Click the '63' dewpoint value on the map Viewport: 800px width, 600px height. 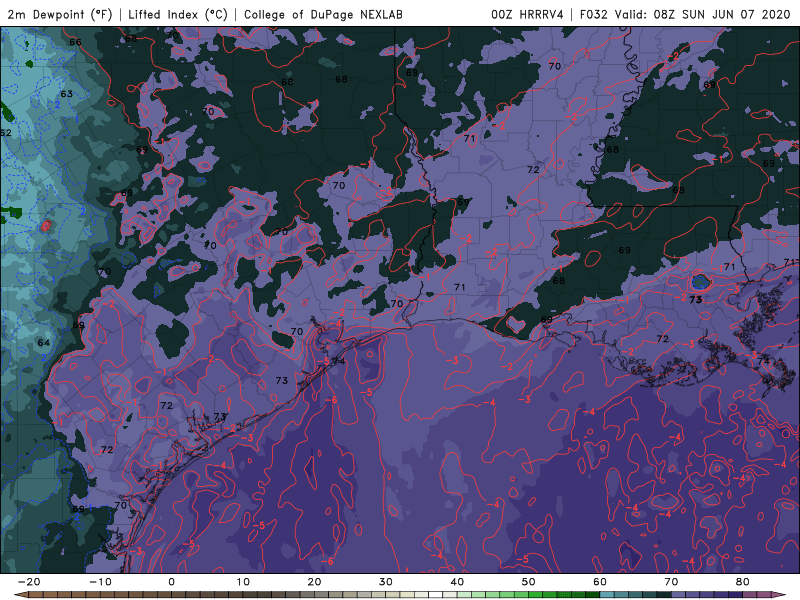point(66,94)
